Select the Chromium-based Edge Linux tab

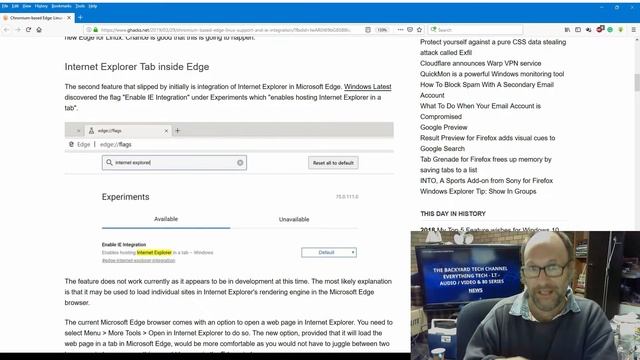[37, 18]
